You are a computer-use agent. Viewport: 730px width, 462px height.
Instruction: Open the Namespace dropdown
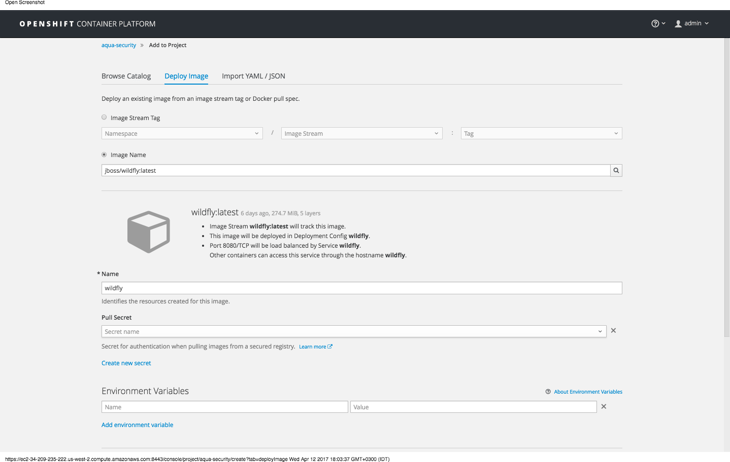(x=182, y=133)
